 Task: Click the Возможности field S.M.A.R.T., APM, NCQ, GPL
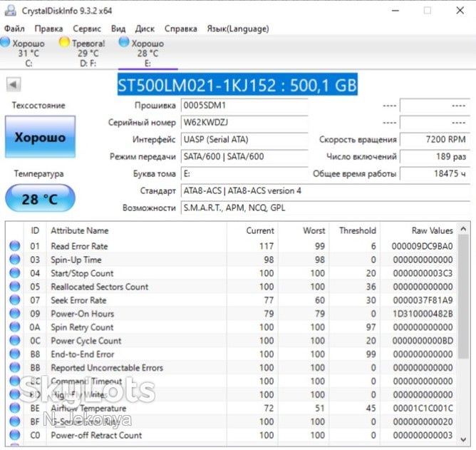[x=326, y=208]
